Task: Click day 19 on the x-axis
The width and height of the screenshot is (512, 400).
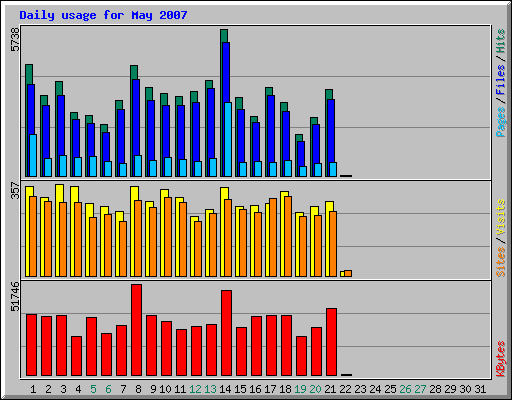Action: (x=300, y=389)
